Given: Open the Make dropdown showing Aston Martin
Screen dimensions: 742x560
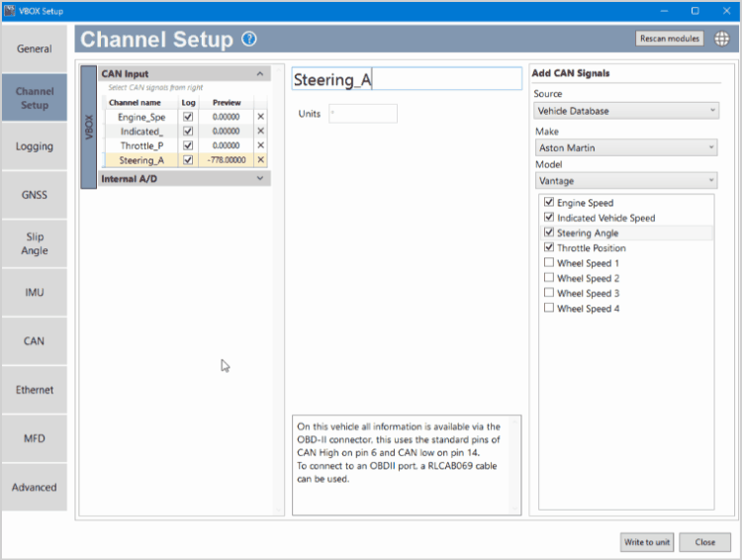Looking at the screenshot, I should (626, 147).
